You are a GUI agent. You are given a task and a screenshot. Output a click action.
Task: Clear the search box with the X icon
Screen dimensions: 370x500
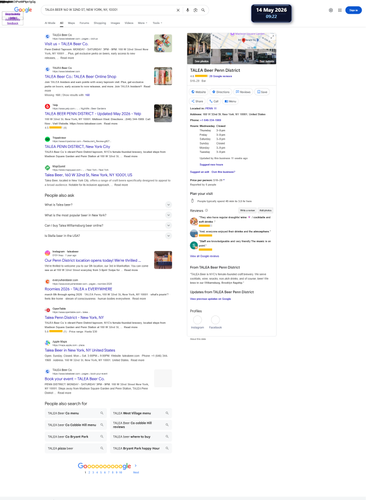[178, 10]
